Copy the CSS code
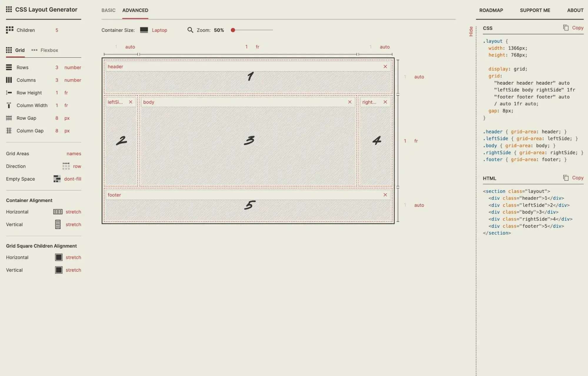This screenshot has width=588, height=376. point(577,28)
